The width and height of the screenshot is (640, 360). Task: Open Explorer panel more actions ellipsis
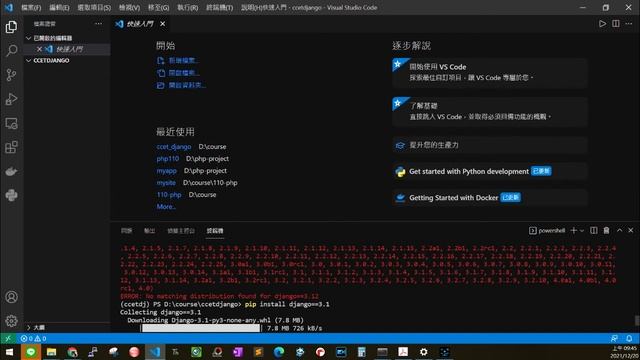click(98, 24)
